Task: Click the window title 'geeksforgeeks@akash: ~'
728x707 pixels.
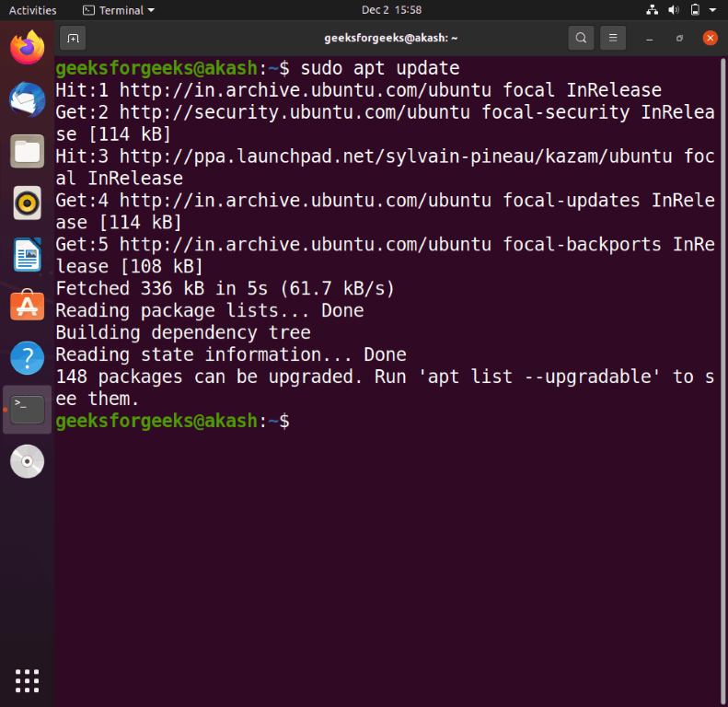Action: pyautogui.click(x=391, y=38)
